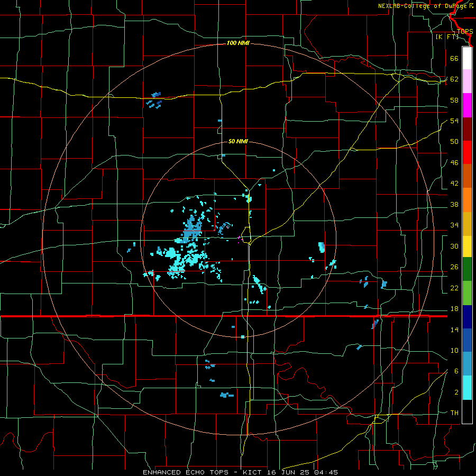Select the "10" legend label
This screenshot has height=476, width=476.
[x=454, y=350]
